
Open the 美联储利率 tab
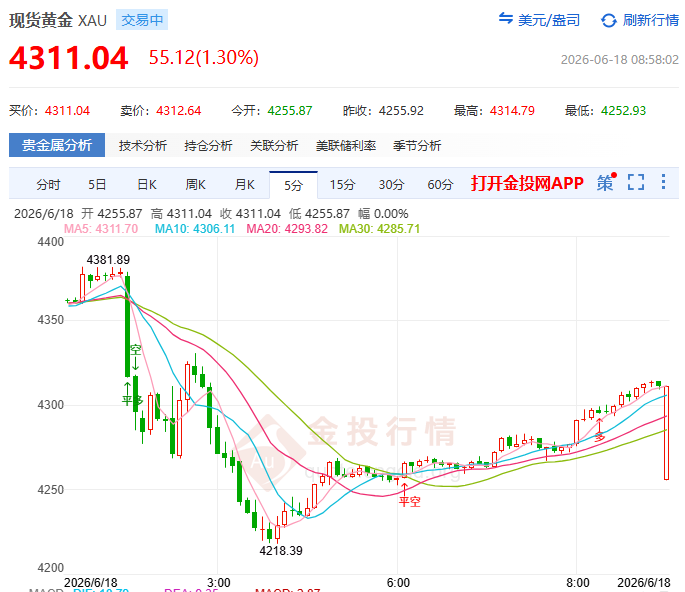tap(346, 145)
